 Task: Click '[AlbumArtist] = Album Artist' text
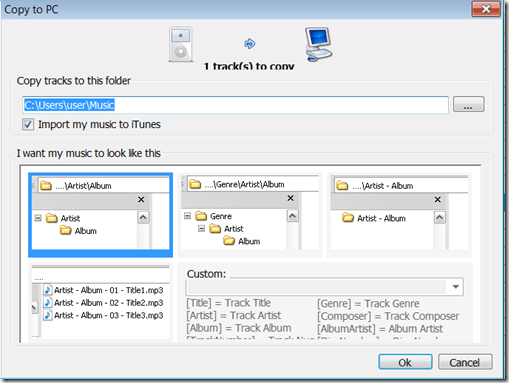[380, 329]
